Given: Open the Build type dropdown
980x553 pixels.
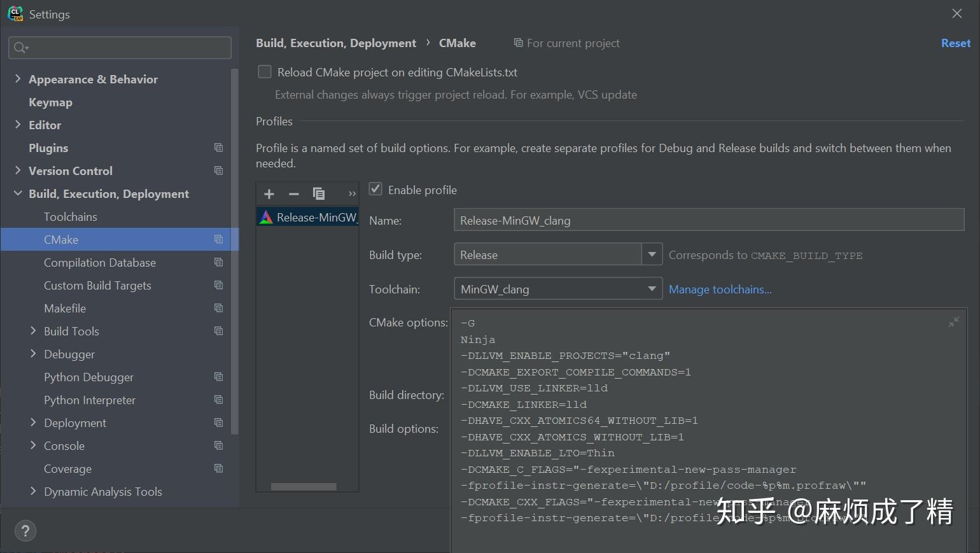Looking at the screenshot, I should (652, 255).
